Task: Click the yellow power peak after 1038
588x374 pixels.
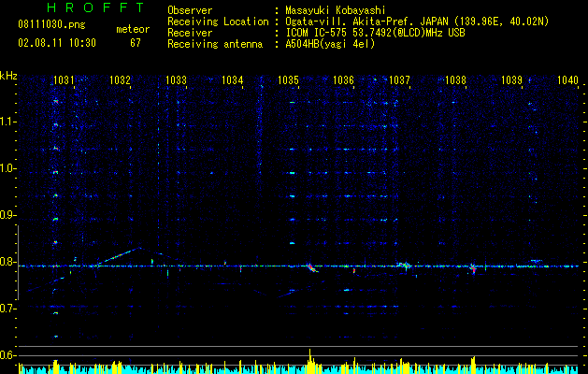Action: click(x=473, y=365)
